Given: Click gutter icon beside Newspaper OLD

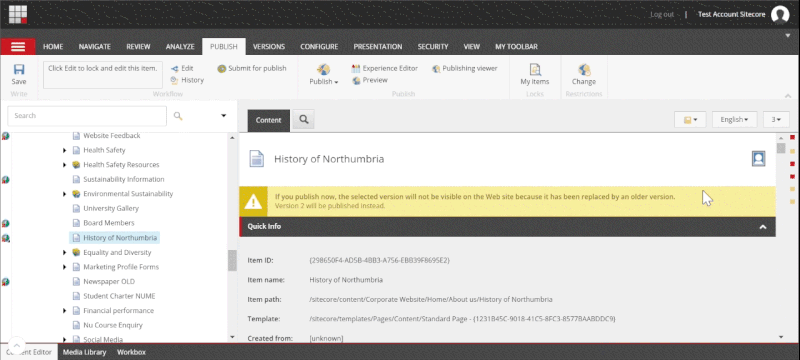Looking at the screenshot, I should 6,281.
